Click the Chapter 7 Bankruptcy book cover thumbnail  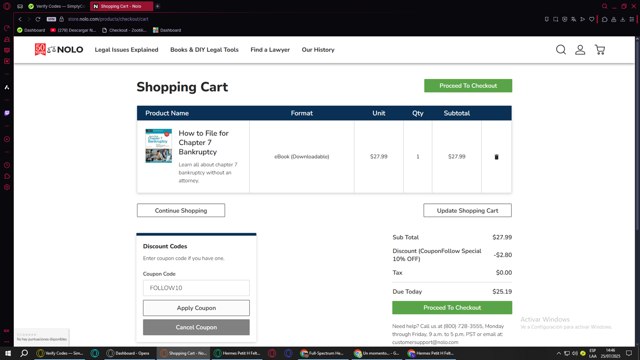[x=159, y=146]
